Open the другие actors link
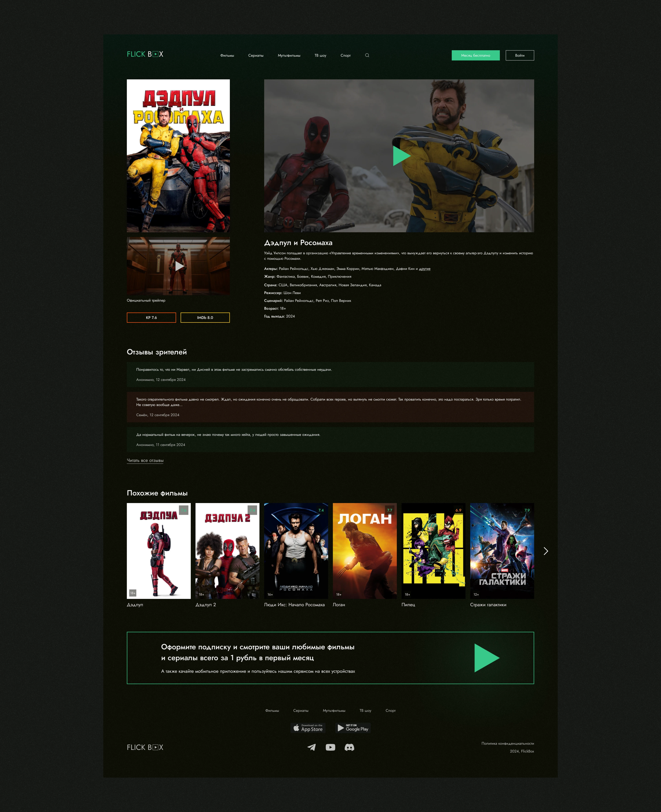 coord(424,269)
